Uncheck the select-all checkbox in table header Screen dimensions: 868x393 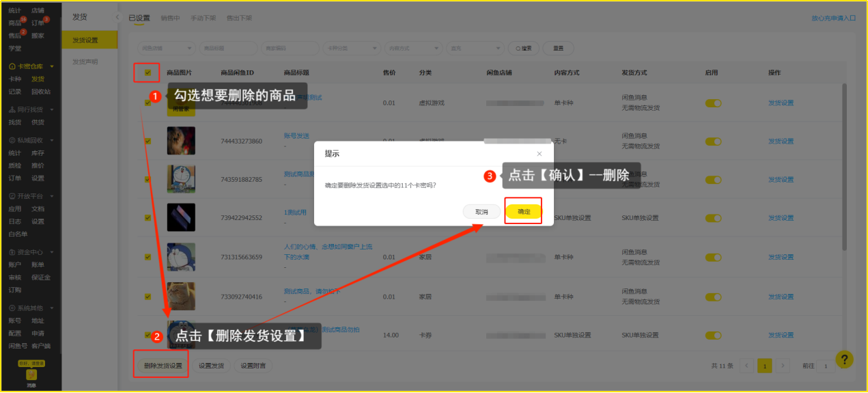coord(148,72)
